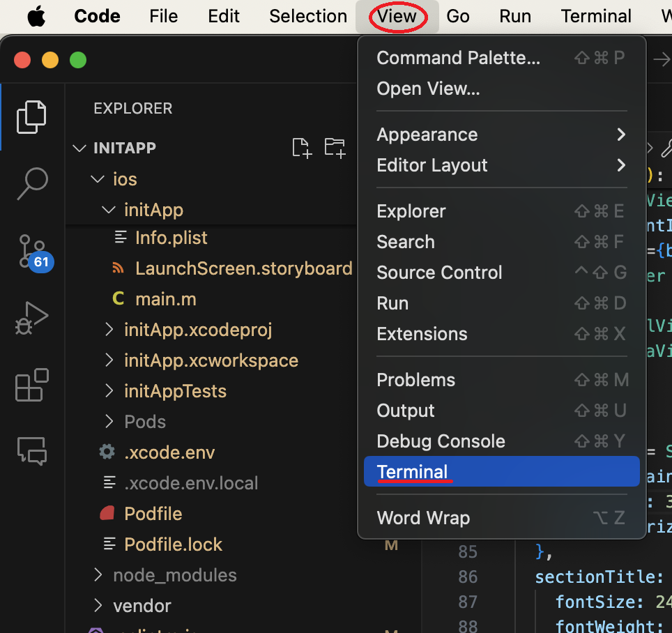Open main.m file

(166, 299)
